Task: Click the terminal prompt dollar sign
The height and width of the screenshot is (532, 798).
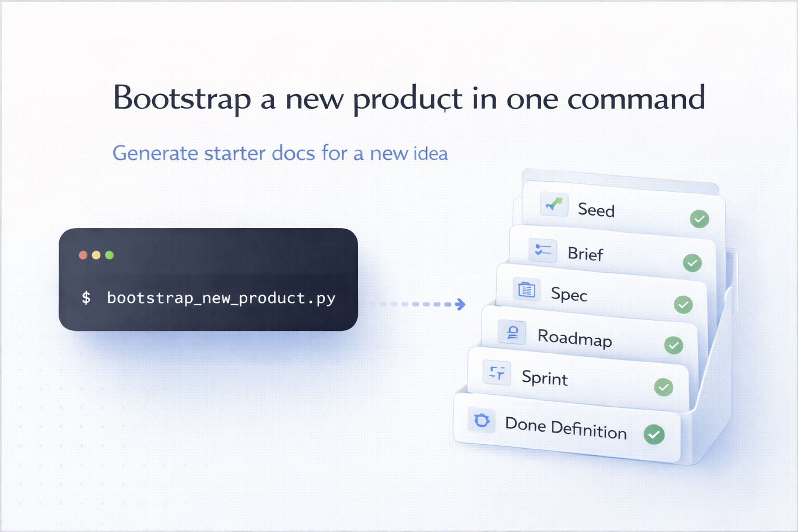Action: click(86, 298)
